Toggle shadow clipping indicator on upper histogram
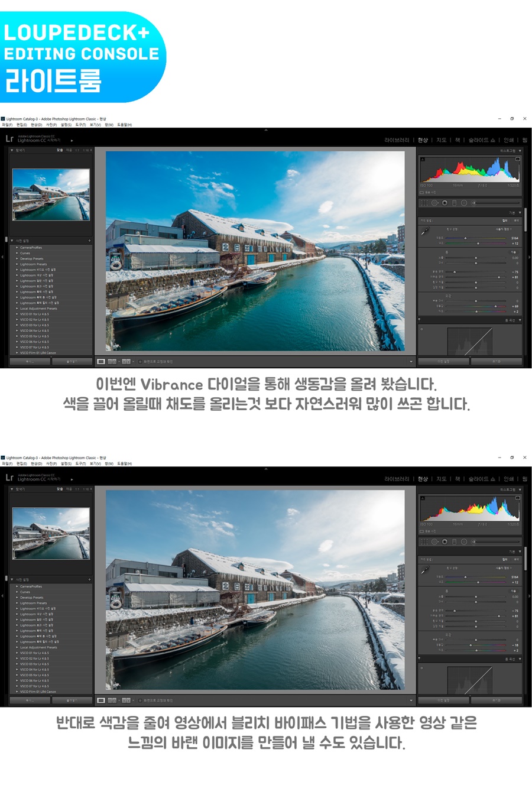The width and height of the screenshot is (532, 798). pos(421,158)
